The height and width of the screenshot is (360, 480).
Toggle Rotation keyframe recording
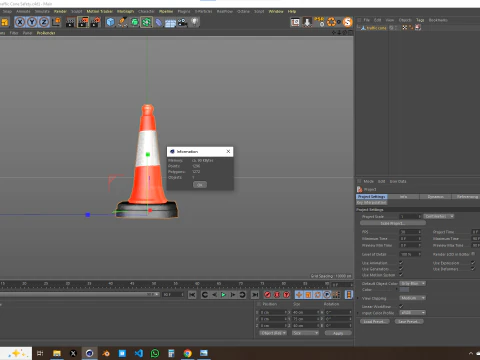tap(318, 295)
